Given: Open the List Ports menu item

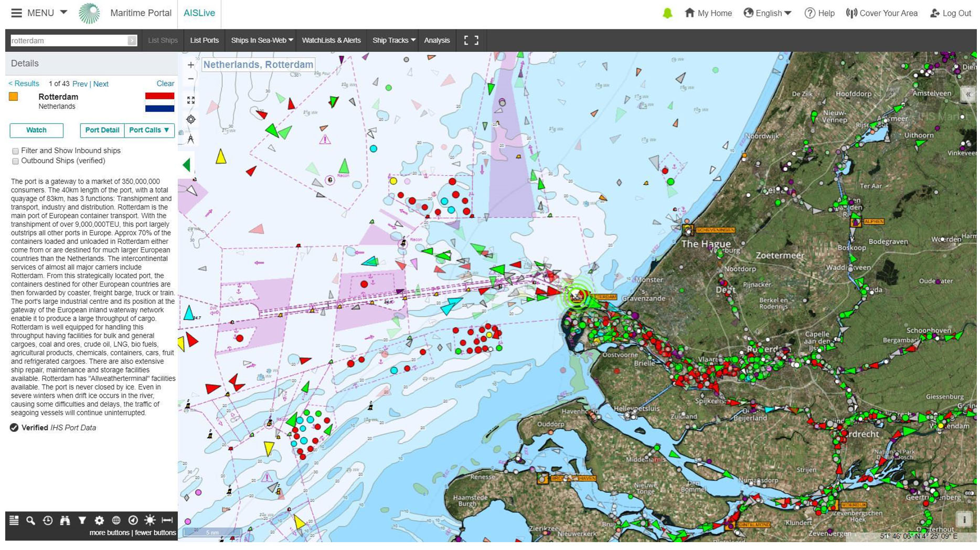Looking at the screenshot, I should point(204,40).
